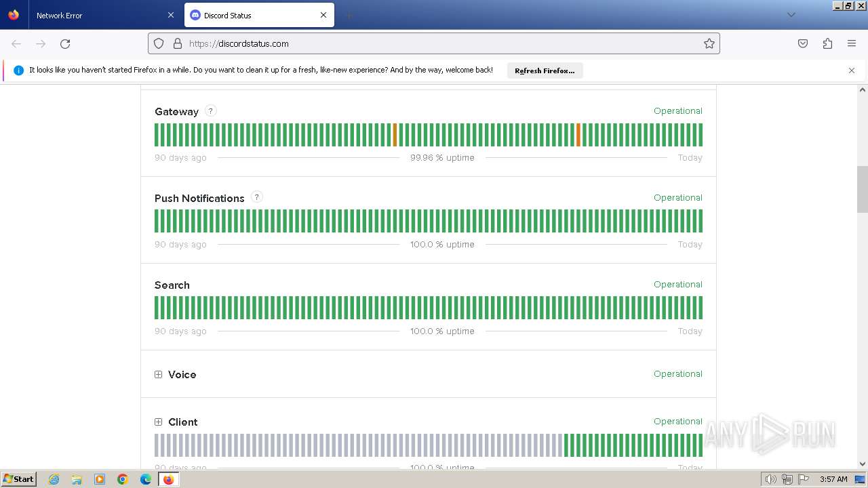Image resolution: width=868 pixels, height=488 pixels.
Task: Launch Microsoft Edge from the taskbar
Action: click(146, 479)
